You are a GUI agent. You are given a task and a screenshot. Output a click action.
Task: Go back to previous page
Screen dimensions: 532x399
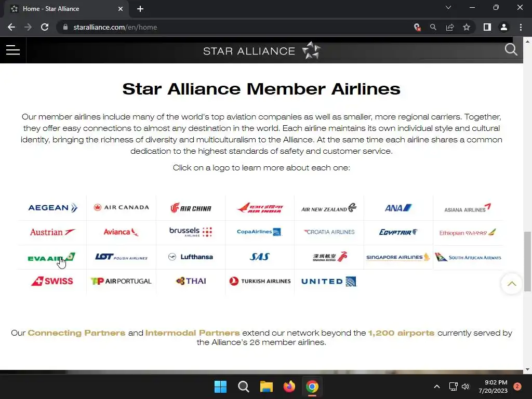[x=11, y=27]
